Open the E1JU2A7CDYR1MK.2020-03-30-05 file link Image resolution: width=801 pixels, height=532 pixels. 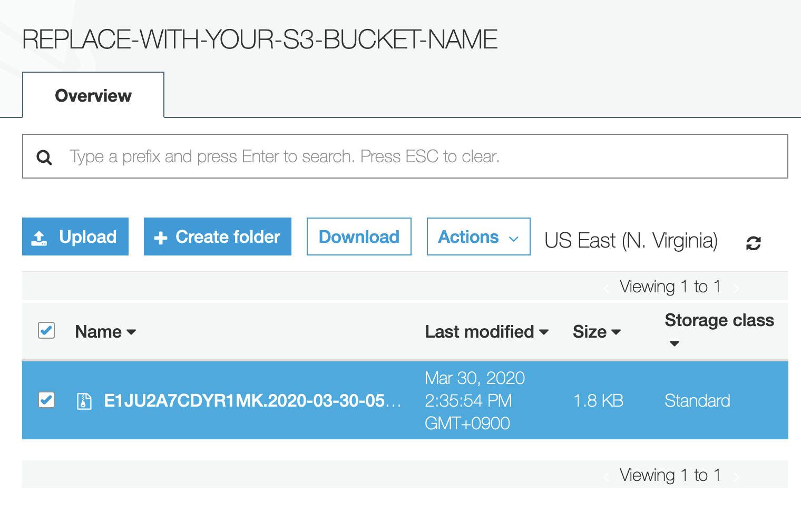253,401
